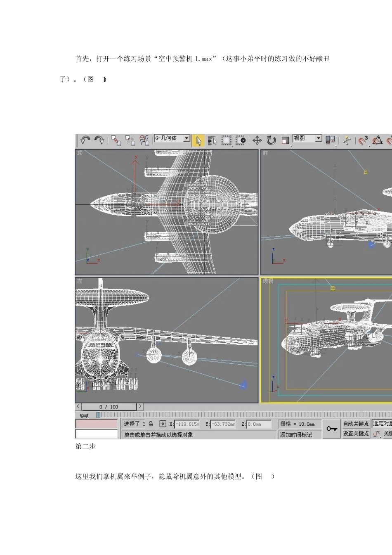
Task: Toggle the Angle Snap icon
Action: (377, 140)
